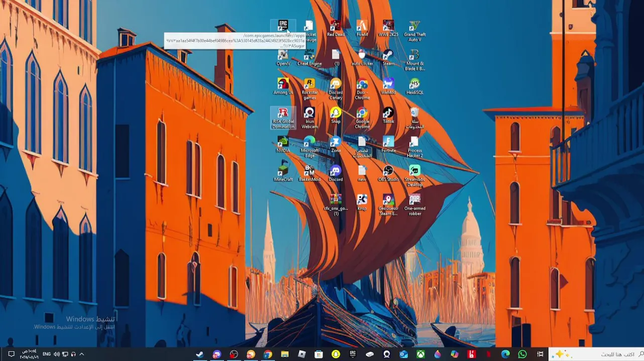Launch the HeidiSQL desktop shortcut

(x=415, y=86)
